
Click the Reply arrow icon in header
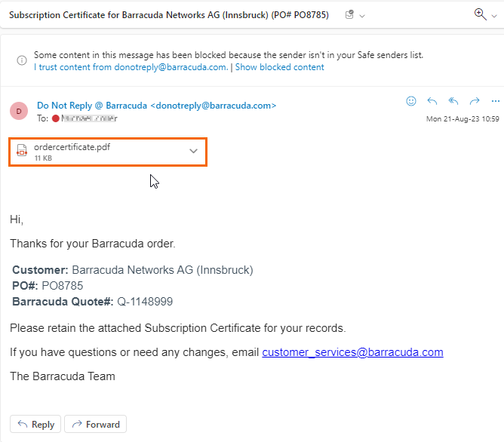coord(432,101)
